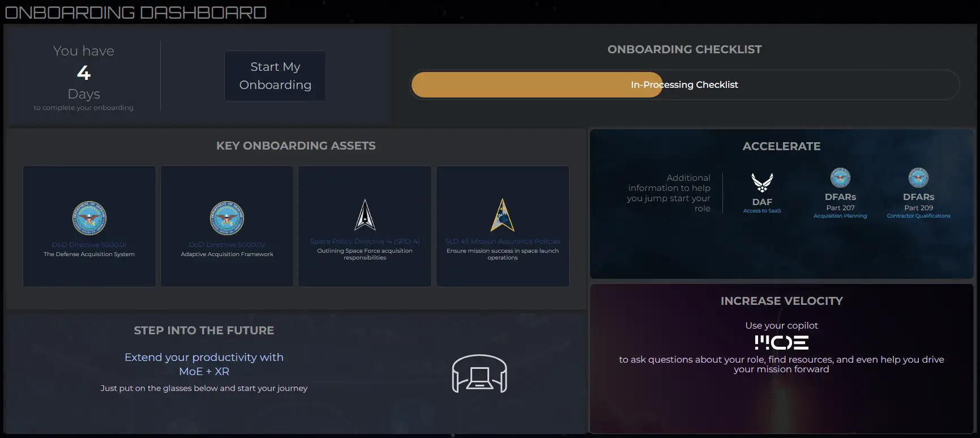Viewport: 980px width, 438px height.
Task: Click the KEY ONBOARDING ASSETS heading
Action: coord(296,146)
